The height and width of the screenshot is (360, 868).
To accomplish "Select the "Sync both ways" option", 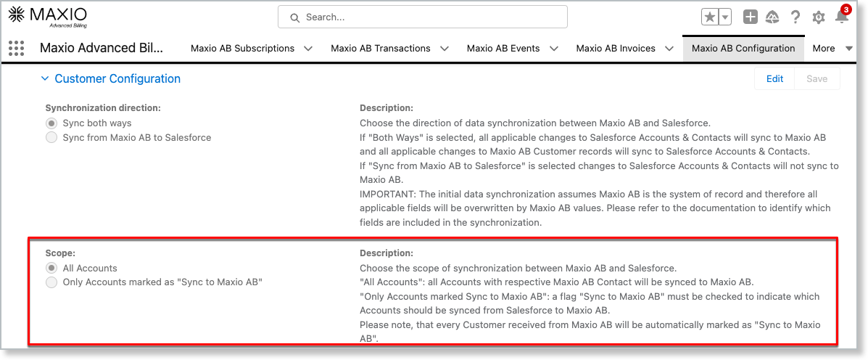I will coord(51,123).
